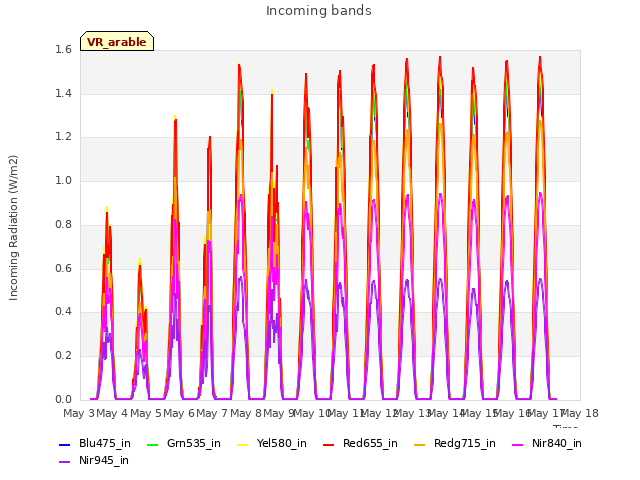
Task: Click the 0.2 y-axis tick label
Action: click(63, 356)
